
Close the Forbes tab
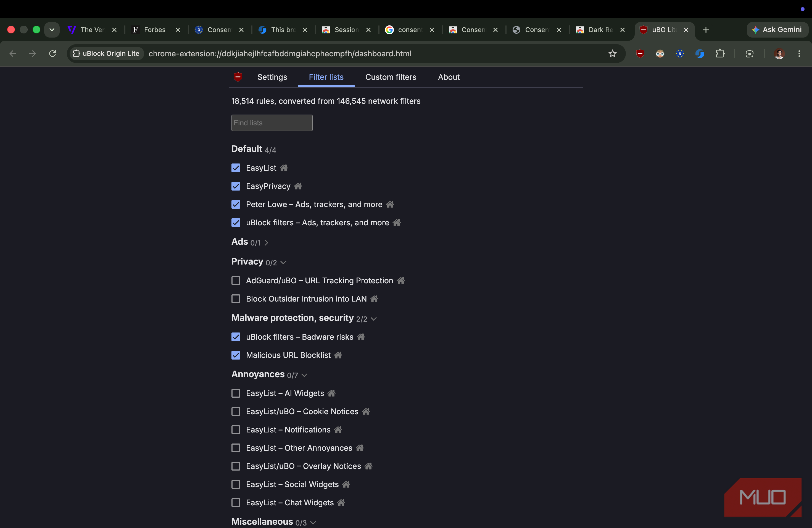(178, 30)
